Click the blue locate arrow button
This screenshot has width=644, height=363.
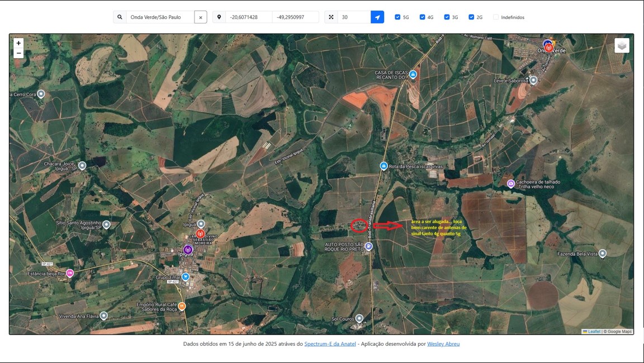pyautogui.click(x=377, y=17)
